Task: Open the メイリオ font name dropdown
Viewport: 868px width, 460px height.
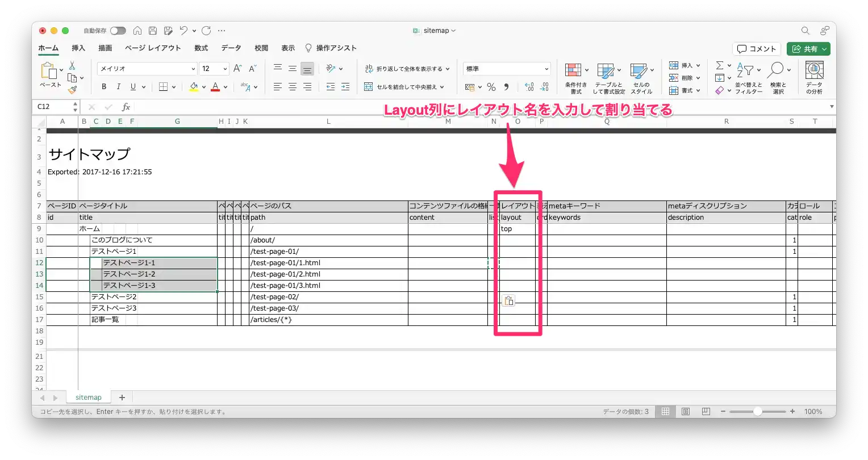Action: coord(193,69)
